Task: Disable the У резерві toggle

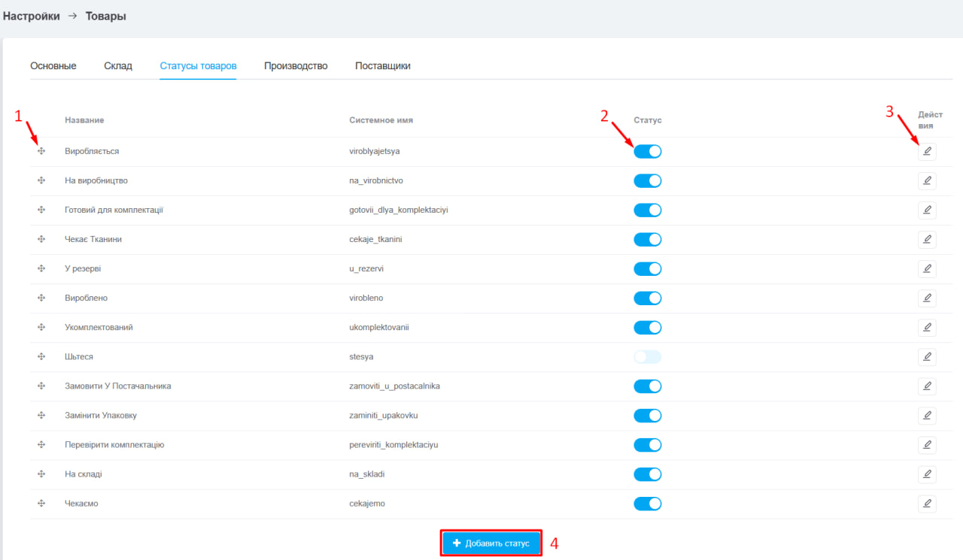Action: point(648,268)
